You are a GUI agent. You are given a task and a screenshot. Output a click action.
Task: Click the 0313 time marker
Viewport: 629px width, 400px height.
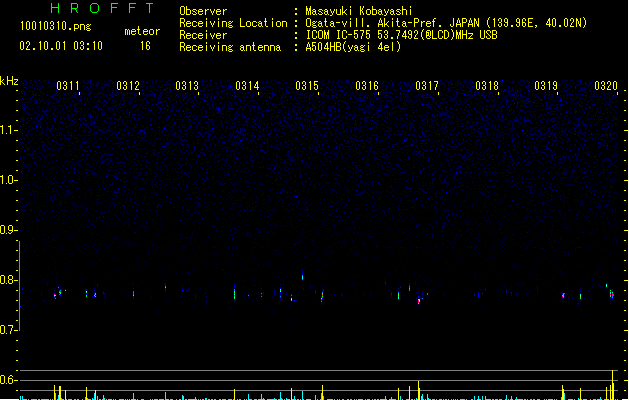pyautogui.click(x=187, y=86)
